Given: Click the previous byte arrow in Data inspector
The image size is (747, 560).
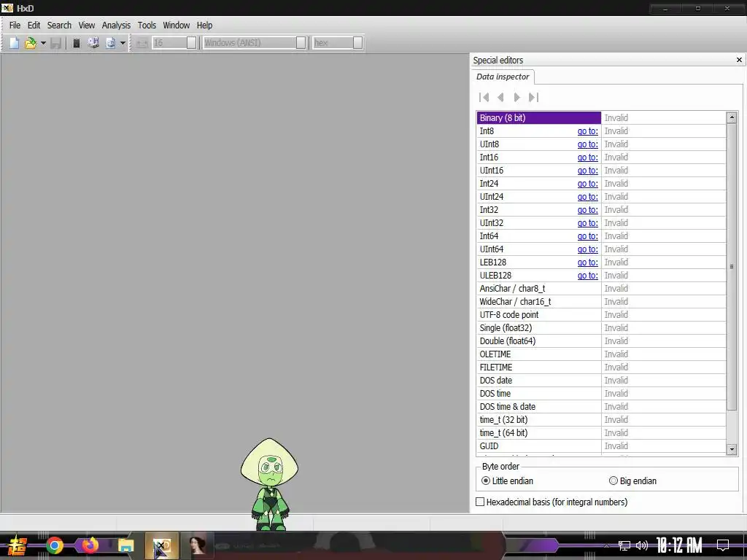Looking at the screenshot, I should point(500,98).
